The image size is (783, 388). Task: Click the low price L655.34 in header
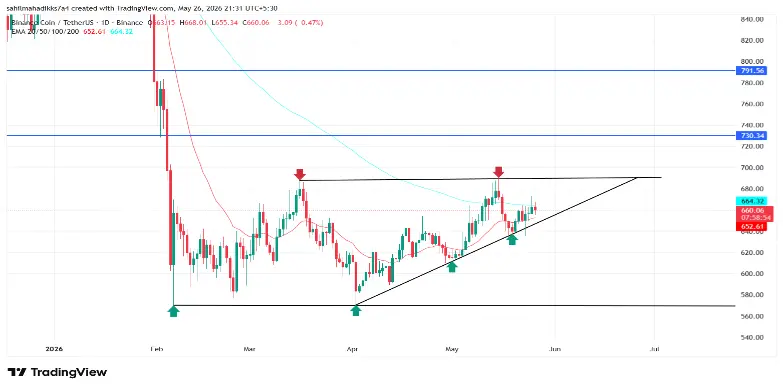[x=225, y=22]
